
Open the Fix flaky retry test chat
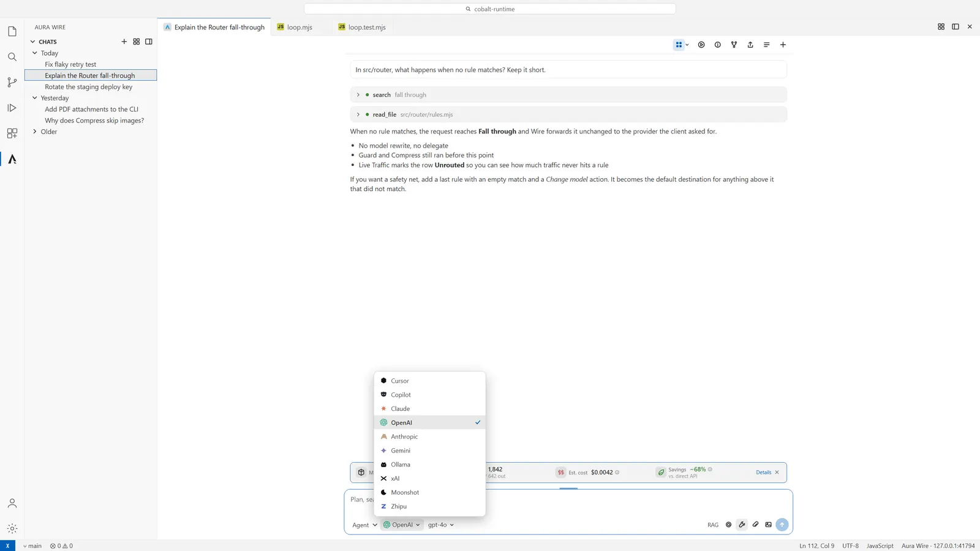point(91,64)
